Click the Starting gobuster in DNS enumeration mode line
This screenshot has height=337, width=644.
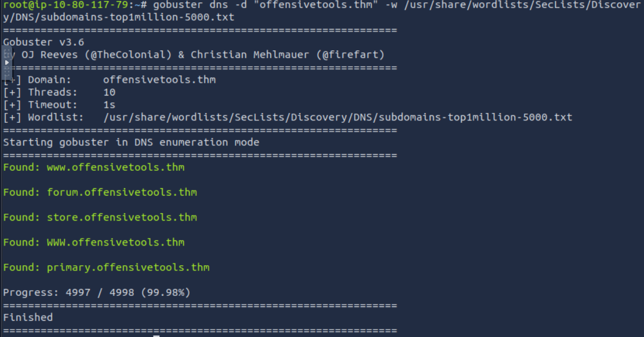click(131, 142)
